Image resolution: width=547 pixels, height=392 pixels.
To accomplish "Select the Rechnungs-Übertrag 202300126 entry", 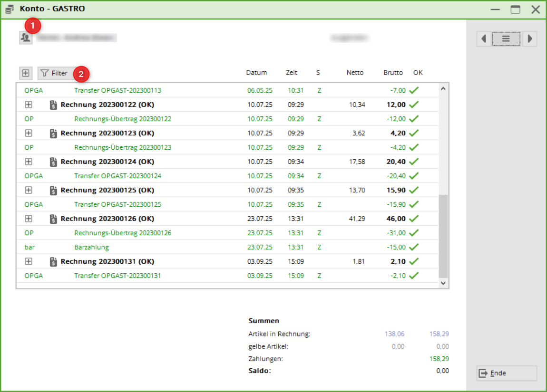I will [123, 233].
